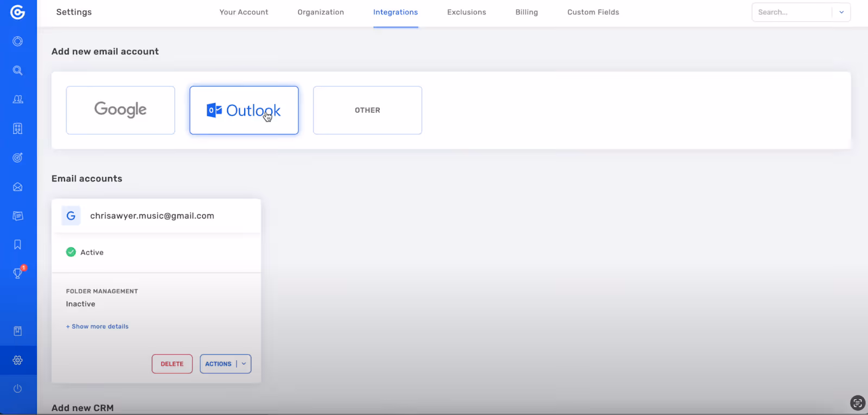Screen dimensions: 868x415
Task: Open the clipboard icon above settings gear
Action: click(x=18, y=331)
